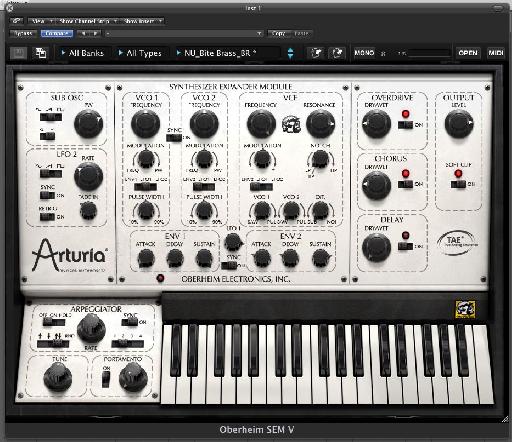Toggle the Overdrive ON switch
The width and height of the screenshot is (512, 442).
coord(405,125)
